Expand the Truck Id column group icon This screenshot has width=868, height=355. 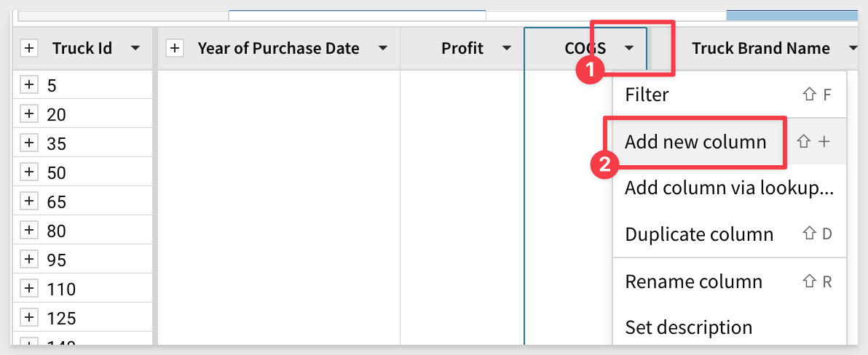pos(29,49)
